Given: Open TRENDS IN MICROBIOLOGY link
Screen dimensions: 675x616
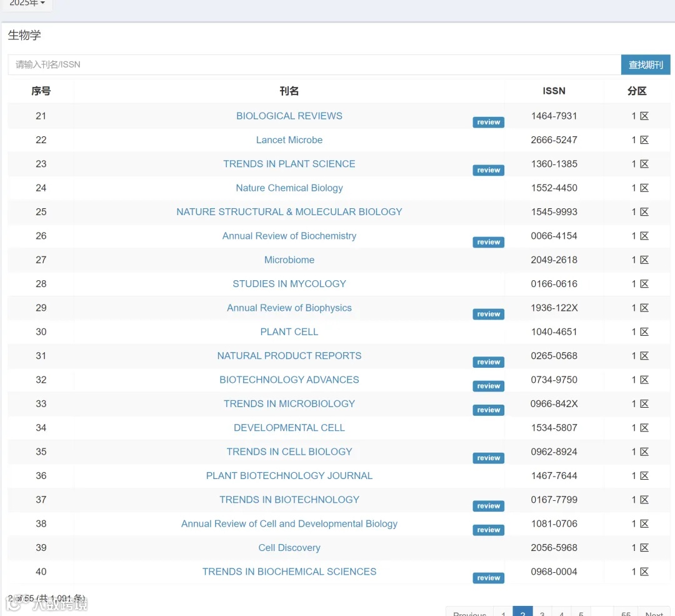Looking at the screenshot, I should tap(289, 403).
